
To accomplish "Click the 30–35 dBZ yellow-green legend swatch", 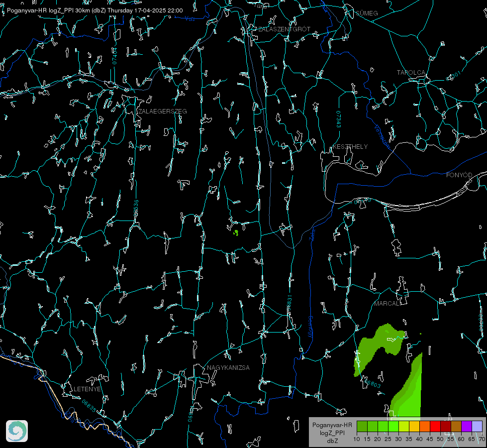I will tap(404, 426).
